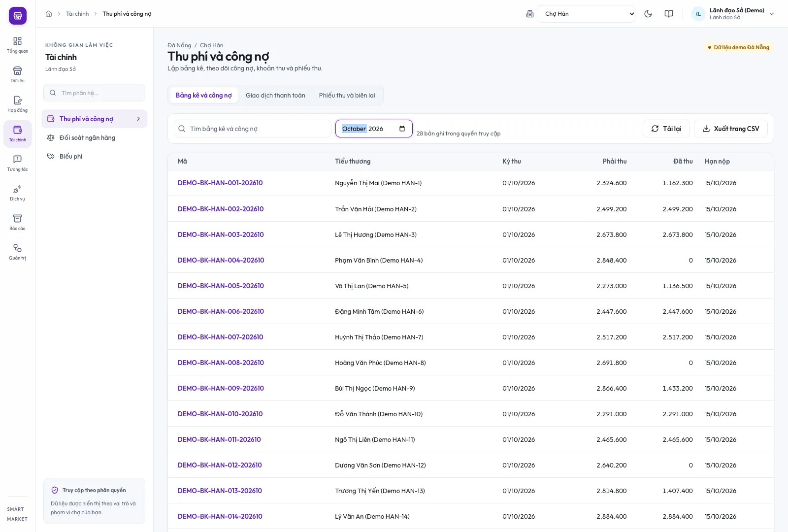
Task: Open Dữ liệu section icon
Action: pos(18,74)
